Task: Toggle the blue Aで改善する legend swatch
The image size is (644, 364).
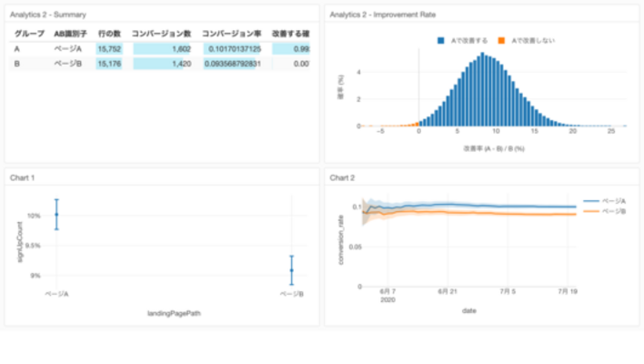Action: point(440,40)
